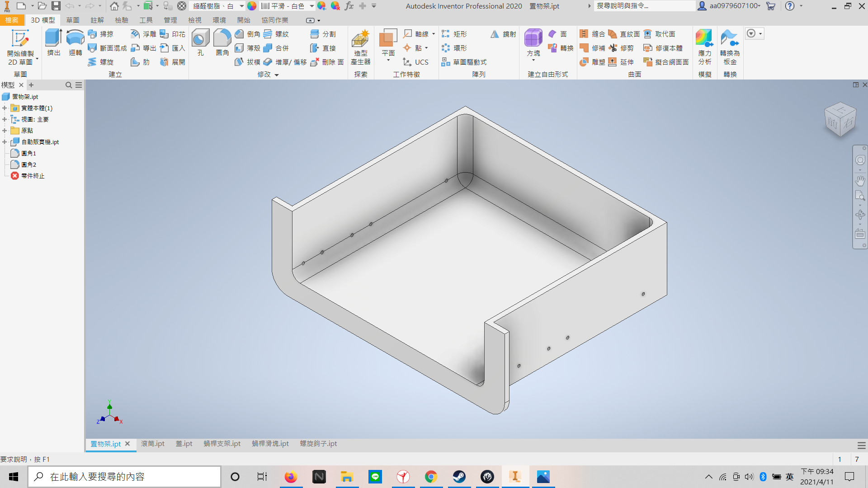Open the 滾筒.ipt document tab

152,444
